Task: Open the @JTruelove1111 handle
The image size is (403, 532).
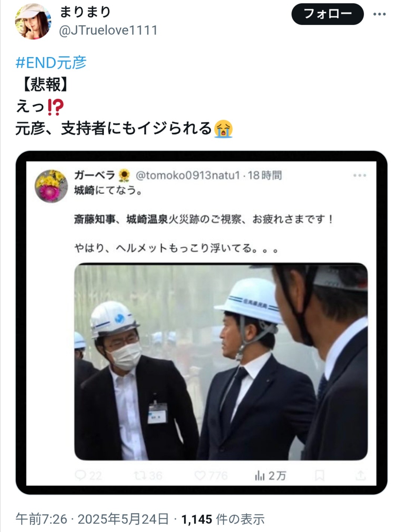Action: pyautogui.click(x=108, y=30)
